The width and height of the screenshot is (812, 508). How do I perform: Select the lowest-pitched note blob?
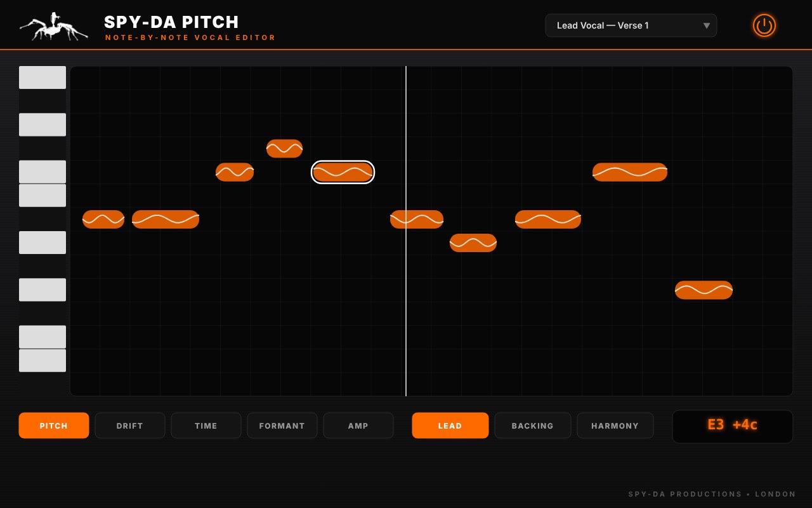704,290
